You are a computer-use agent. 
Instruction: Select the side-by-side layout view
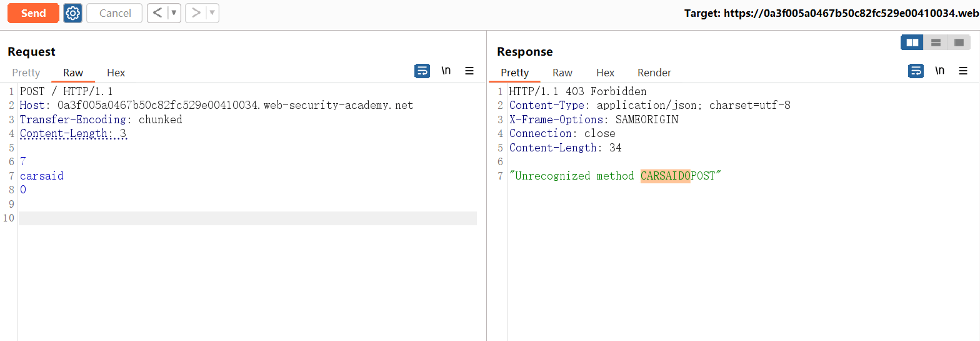(912, 43)
